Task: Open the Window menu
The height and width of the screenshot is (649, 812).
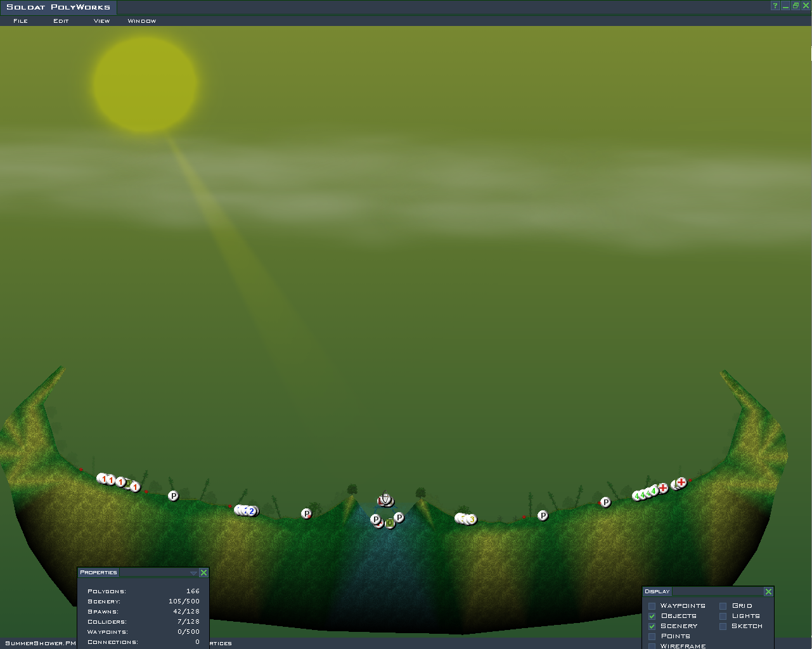Action: tap(141, 21)
